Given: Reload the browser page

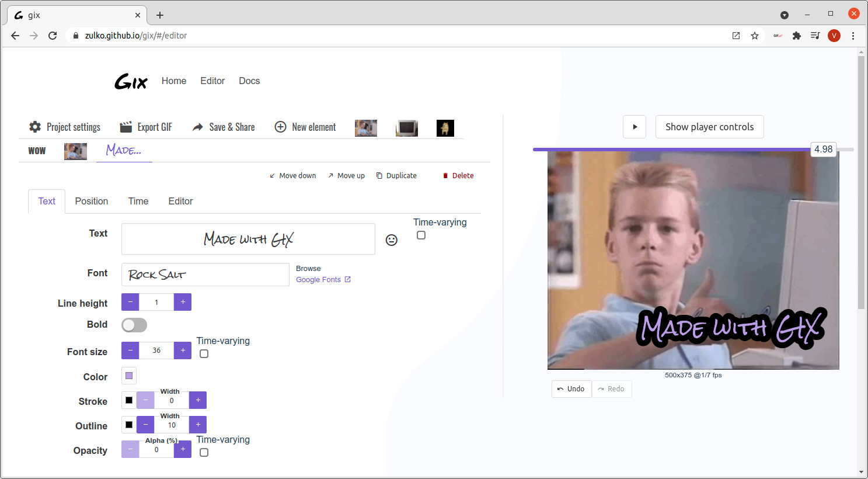Looking at the screenshot, I should pyautogui.click(x=53, y=36).
